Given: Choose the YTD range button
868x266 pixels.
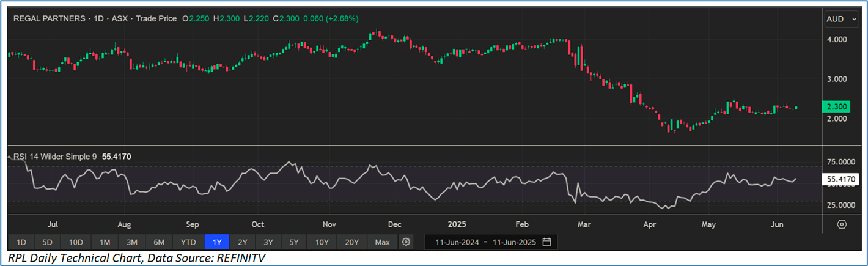Looking at the screenshot, I should pos(188,242).
